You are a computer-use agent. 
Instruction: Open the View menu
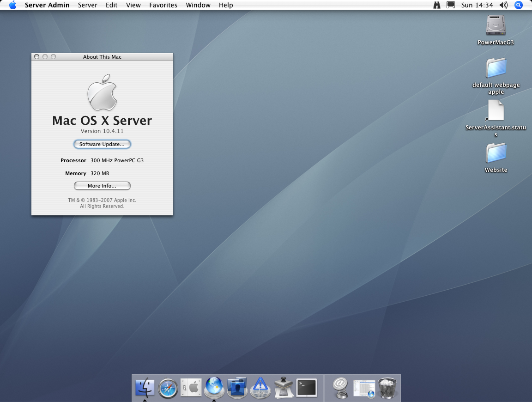pos(133,5)
